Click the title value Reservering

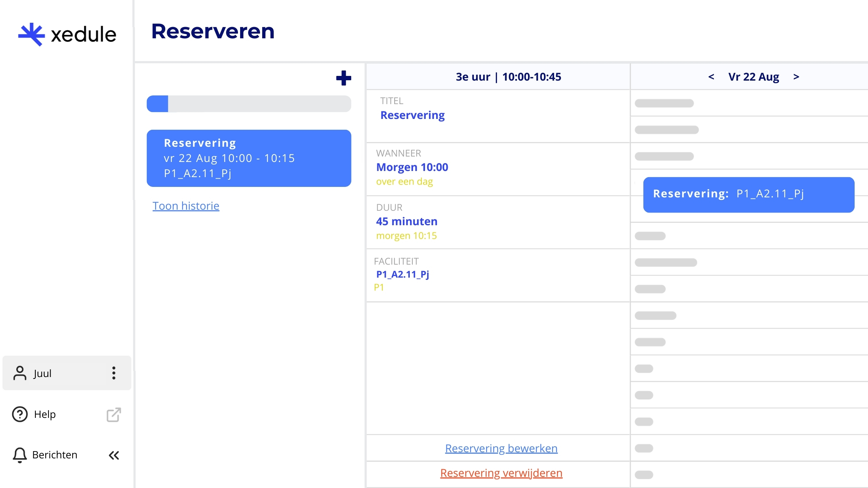click(x=412, y=115)
